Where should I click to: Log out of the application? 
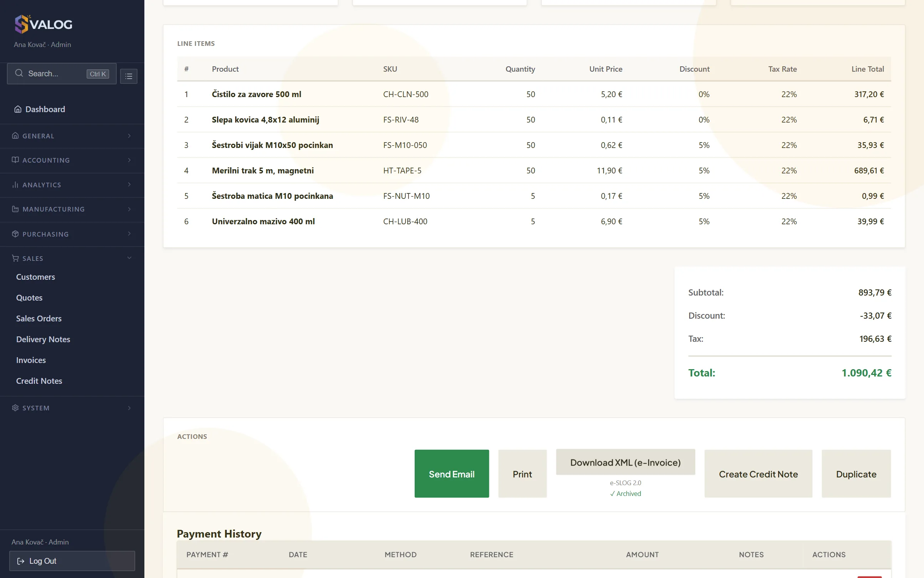72,561
